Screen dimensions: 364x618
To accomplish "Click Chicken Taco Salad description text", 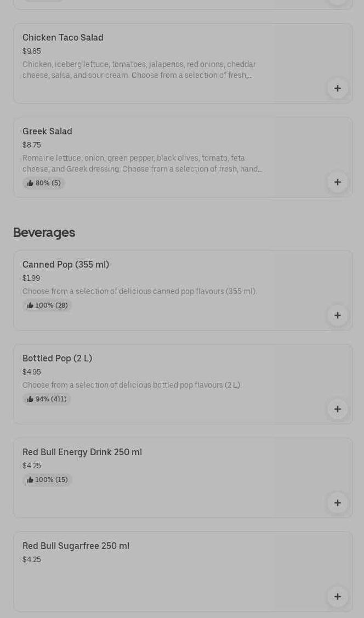I will [139, 70].
